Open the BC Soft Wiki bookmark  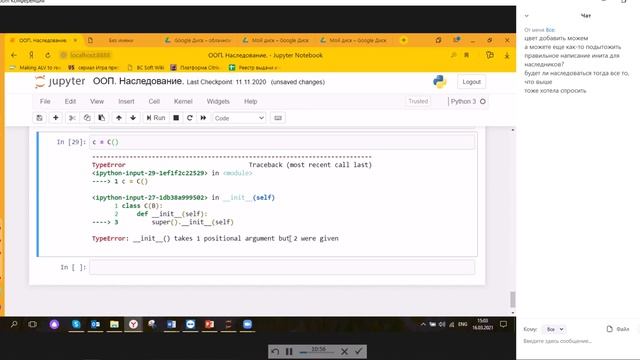(x=146, y=67)
